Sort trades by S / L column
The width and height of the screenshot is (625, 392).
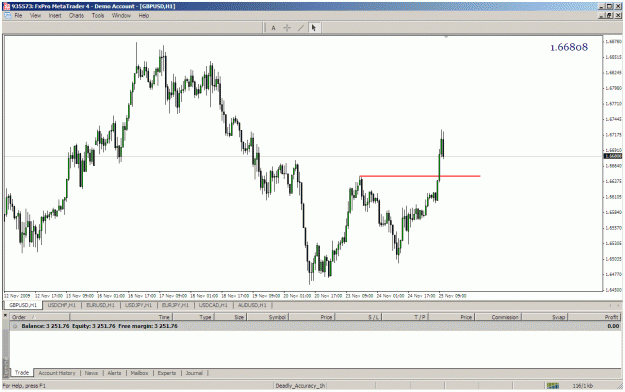coord(359,317)
